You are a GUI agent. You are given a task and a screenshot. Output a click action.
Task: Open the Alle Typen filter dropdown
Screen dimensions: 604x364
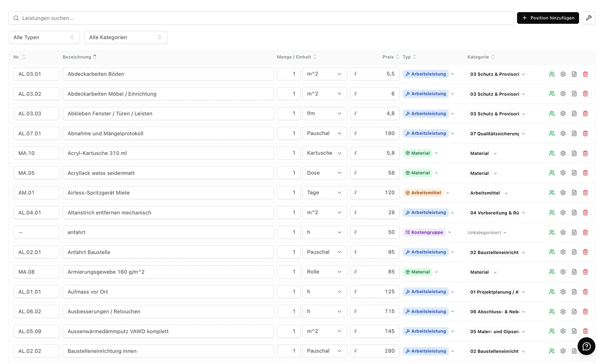pos(44,37)
